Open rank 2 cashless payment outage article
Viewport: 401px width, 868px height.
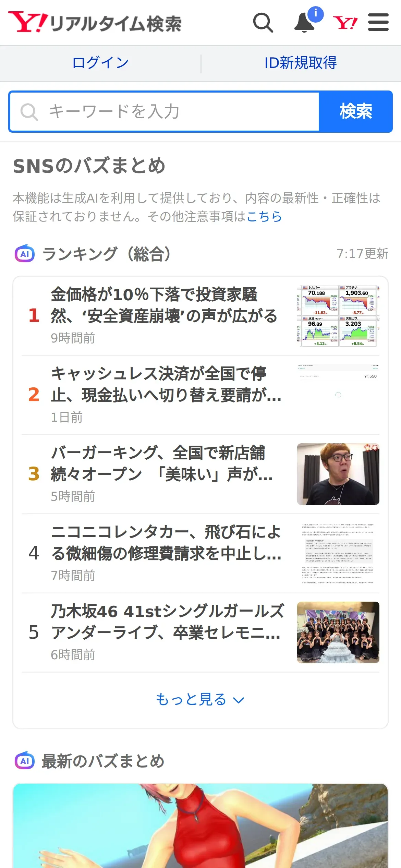200,395
